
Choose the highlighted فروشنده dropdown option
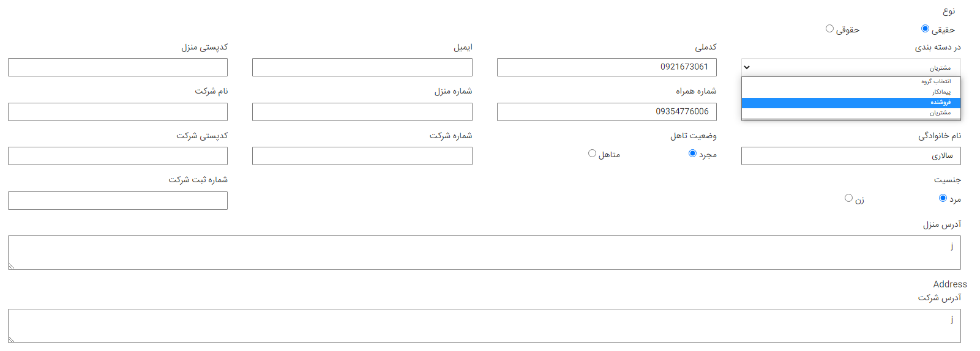pyautogui.click(x=851, y=103)
